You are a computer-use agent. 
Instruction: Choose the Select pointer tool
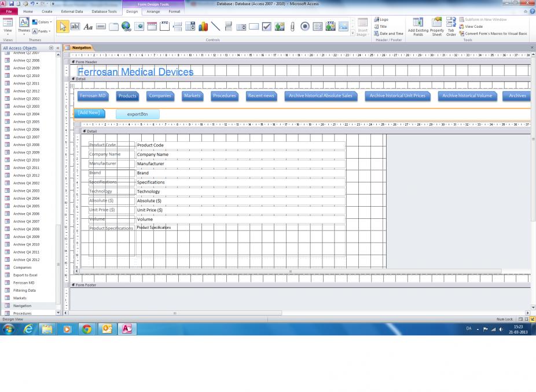[x=63, y=26]
